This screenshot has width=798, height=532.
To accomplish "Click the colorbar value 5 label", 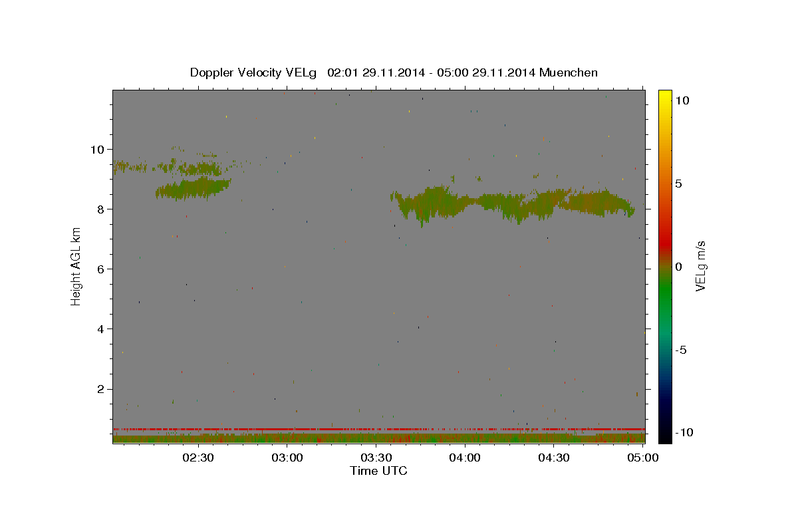I will [678, 184].
